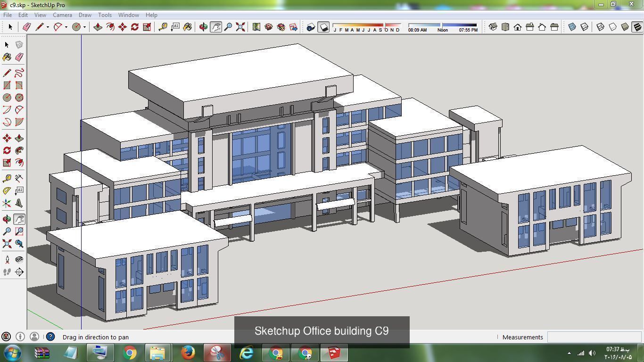Open the View menu

pos(40,15)
